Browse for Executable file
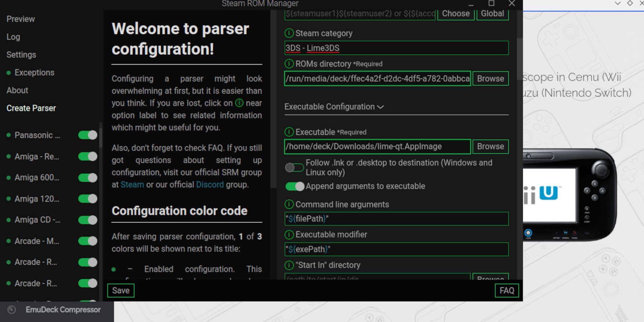Screen dimensions: 644x322 tap(491, 146)
